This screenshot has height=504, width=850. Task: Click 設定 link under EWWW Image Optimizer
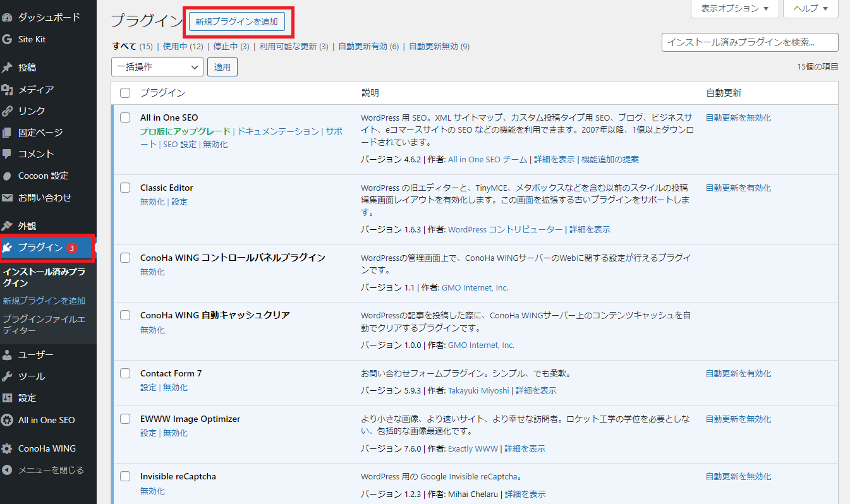click(x=148, y=433)
